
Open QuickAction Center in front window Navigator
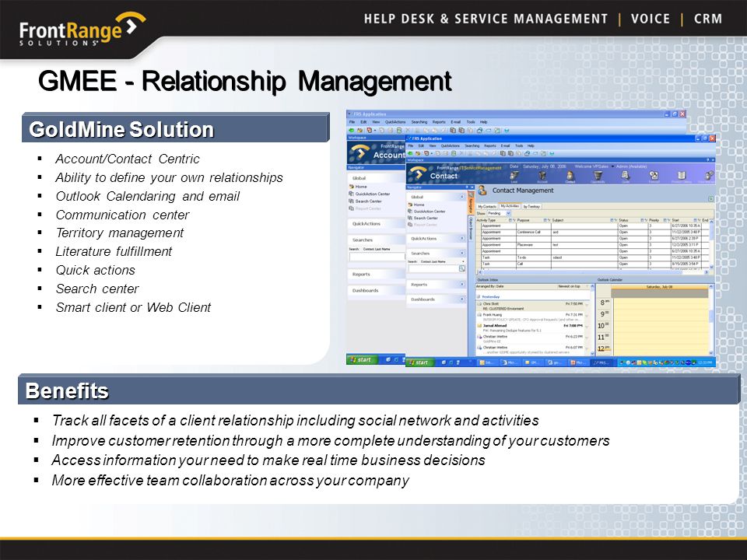pyautogui.click(x=426, y=211)
